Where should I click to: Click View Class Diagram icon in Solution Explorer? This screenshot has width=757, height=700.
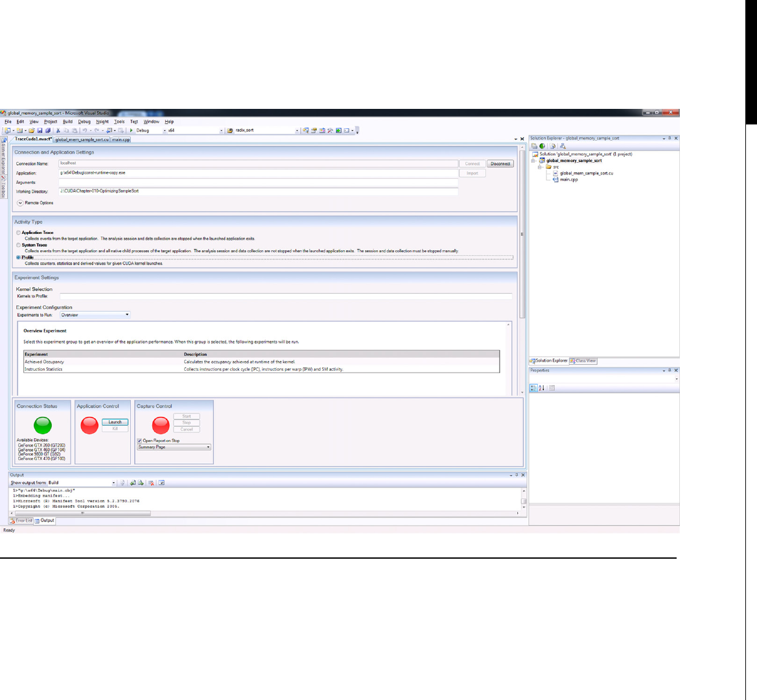(563, 146)
